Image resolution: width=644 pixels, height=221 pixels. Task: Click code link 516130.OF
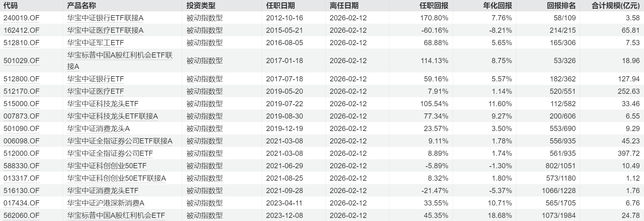(x=21, y=191)
